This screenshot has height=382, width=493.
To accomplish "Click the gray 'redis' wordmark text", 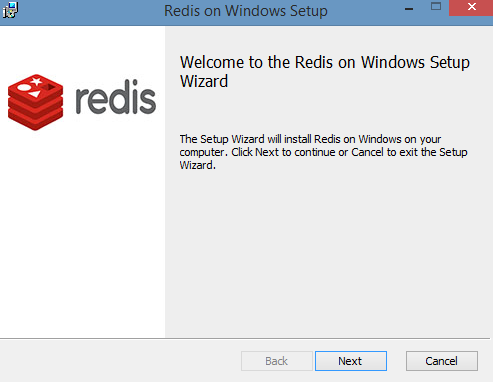I will 116,97.
